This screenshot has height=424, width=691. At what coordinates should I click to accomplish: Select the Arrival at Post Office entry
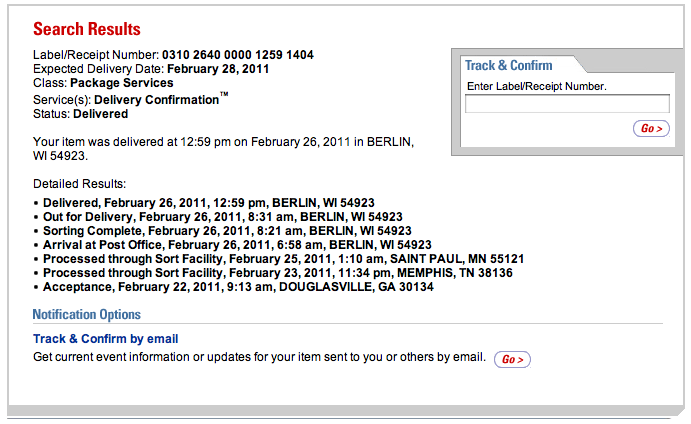237,245
